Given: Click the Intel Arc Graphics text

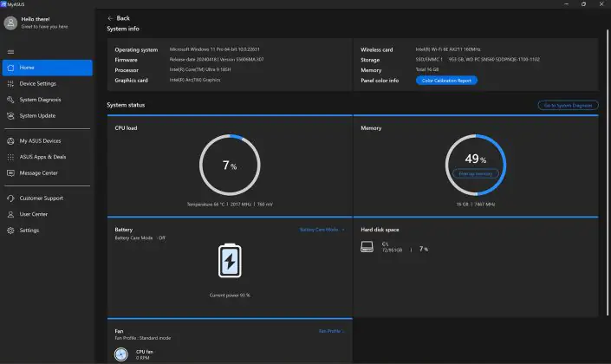Looking at the screenshot, I should 195,80.
